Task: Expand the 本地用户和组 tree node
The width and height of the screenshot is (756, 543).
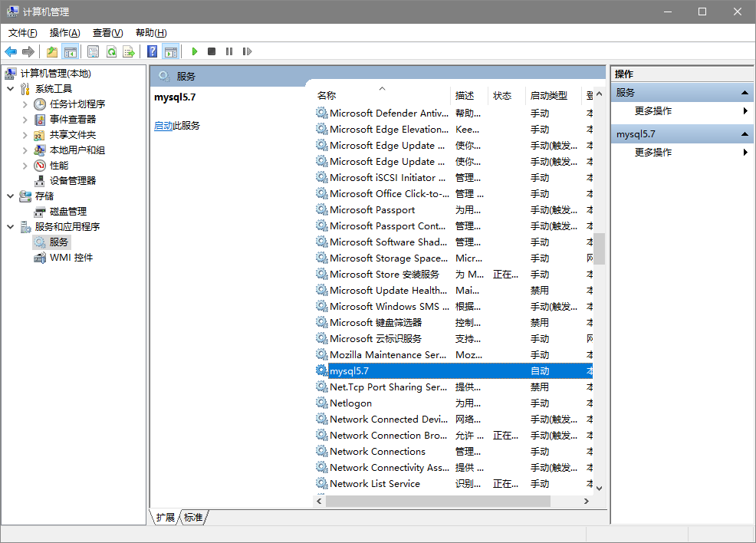Action: (25, 150)
